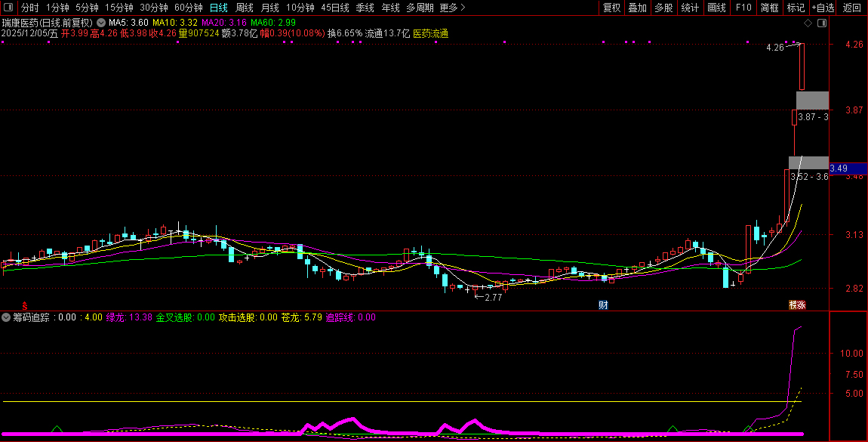Switch to the 10分钟 period tab
This screenshot has height=442, width=868.
click(300, 8)
